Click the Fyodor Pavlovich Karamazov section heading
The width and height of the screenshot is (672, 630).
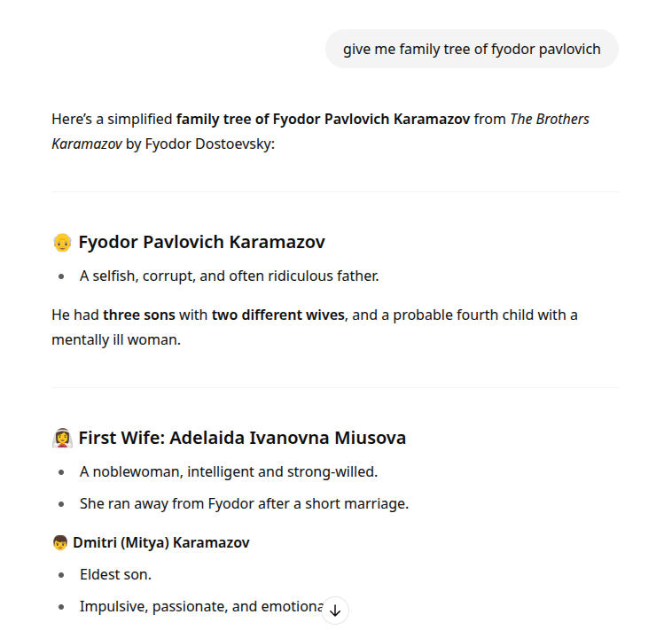(201, 242)
